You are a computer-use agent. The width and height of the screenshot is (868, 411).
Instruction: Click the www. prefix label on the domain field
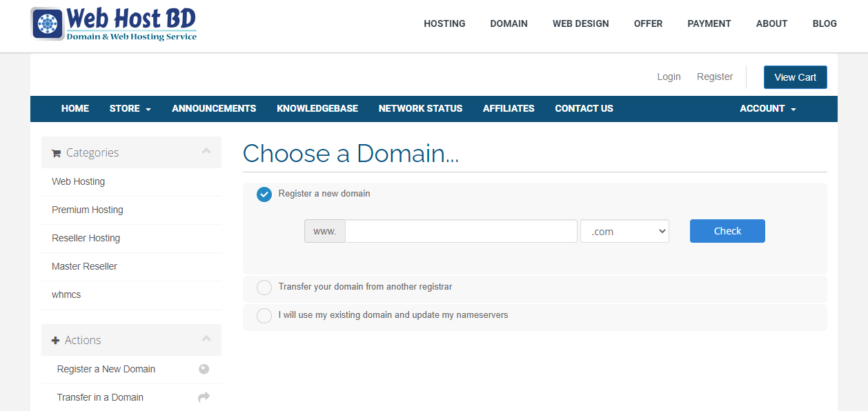(x=324, y=231)
